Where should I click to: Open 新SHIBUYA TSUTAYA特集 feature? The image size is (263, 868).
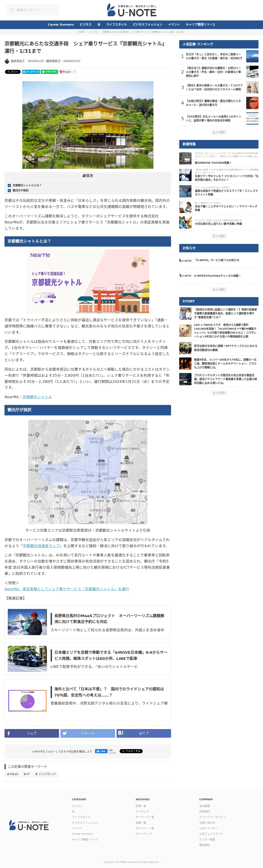coord(213,163)
